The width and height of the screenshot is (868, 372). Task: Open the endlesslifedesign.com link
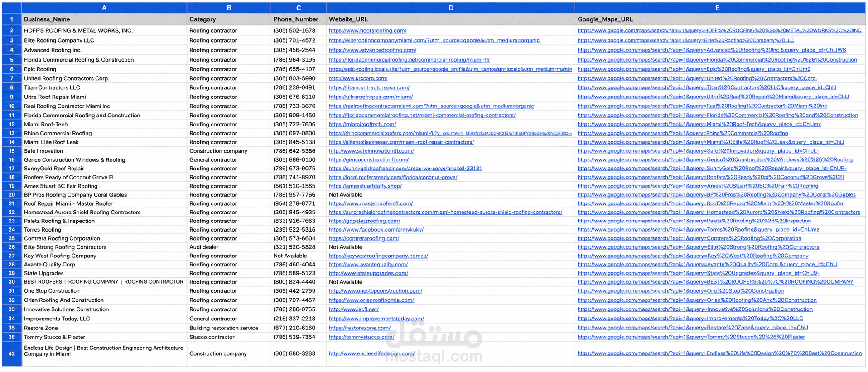tap(372, 353)
